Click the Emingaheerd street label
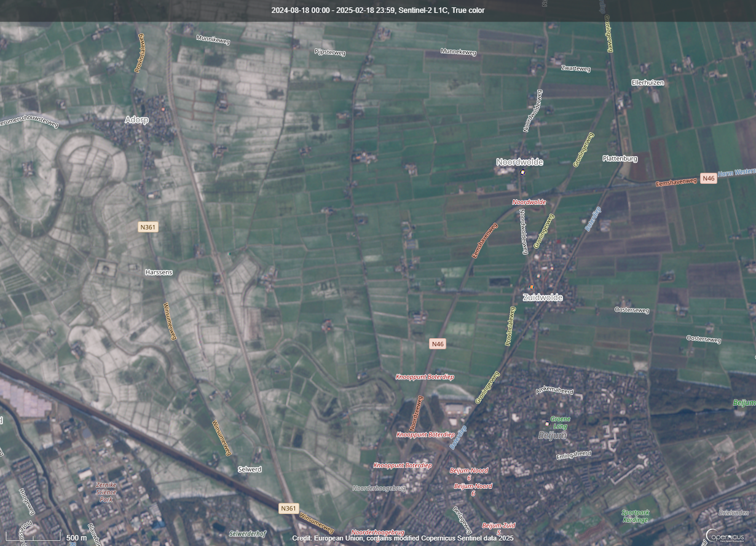Viewport: 756px width, 546px height. pyautogui.click(x=573, y=454)
